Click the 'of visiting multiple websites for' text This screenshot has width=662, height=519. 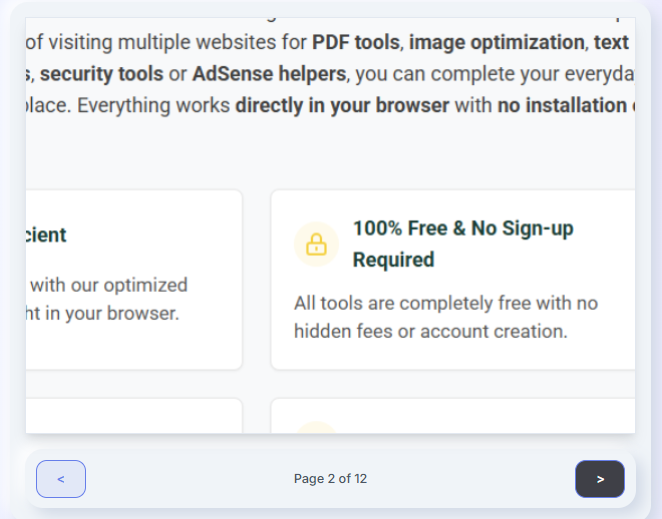click(x=166, y=42)
